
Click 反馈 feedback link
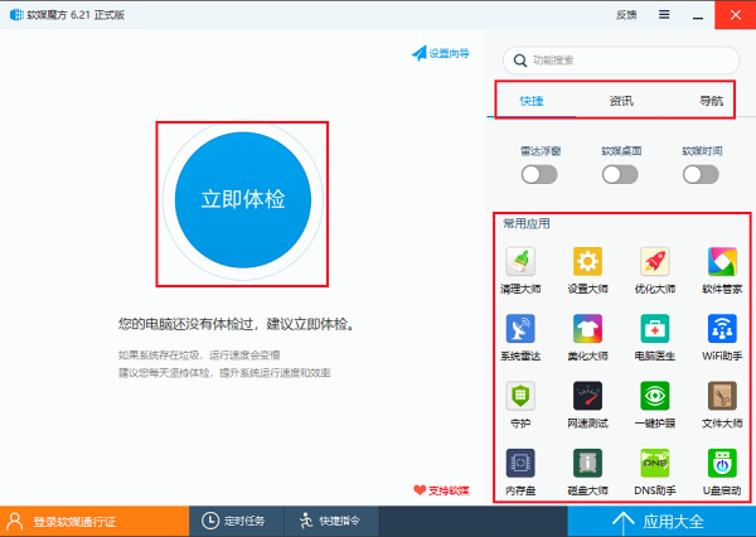click(x=626, y=15)
